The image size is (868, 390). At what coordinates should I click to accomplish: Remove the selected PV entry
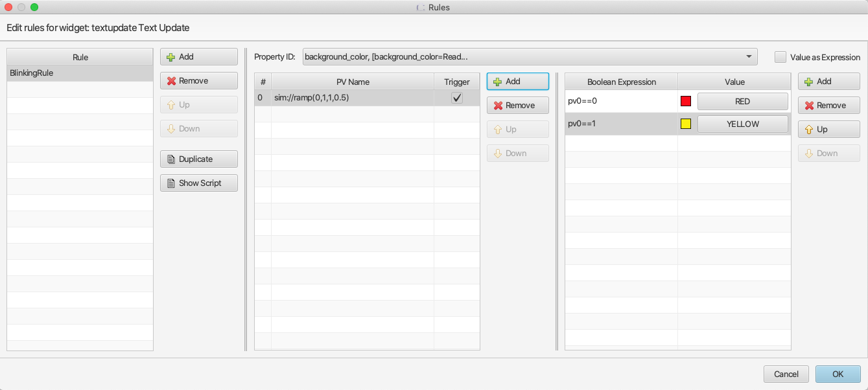[x=517, y=106]
